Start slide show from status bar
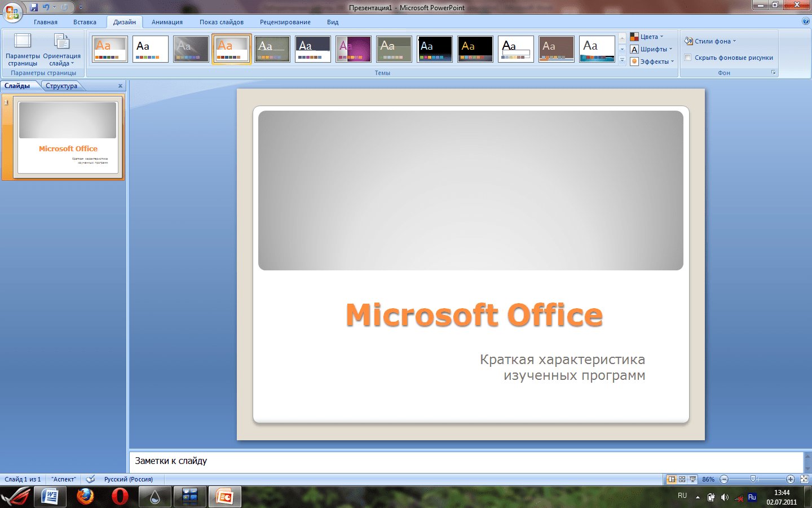 coord(693,479)
